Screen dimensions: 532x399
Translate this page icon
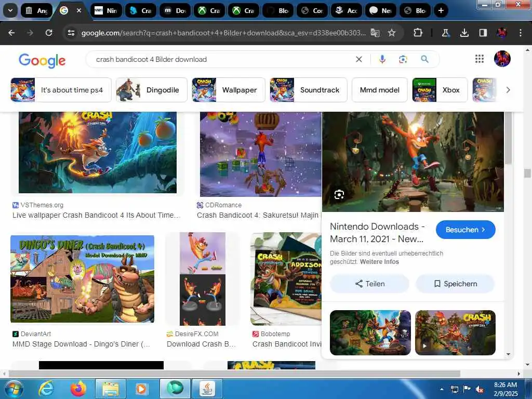pyautogui.click(x=375, y=33)
